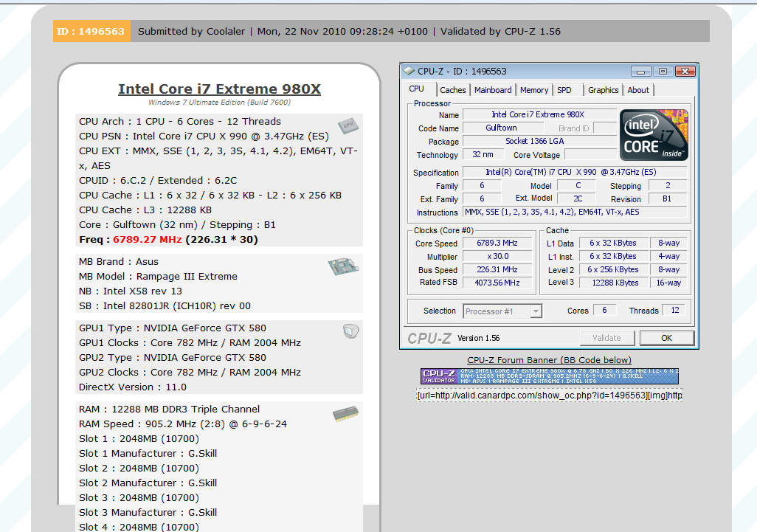Click the CPU-Z Forum Banner link
The width and height of the screenshot is (757, 532).
(x=549, y=360)
